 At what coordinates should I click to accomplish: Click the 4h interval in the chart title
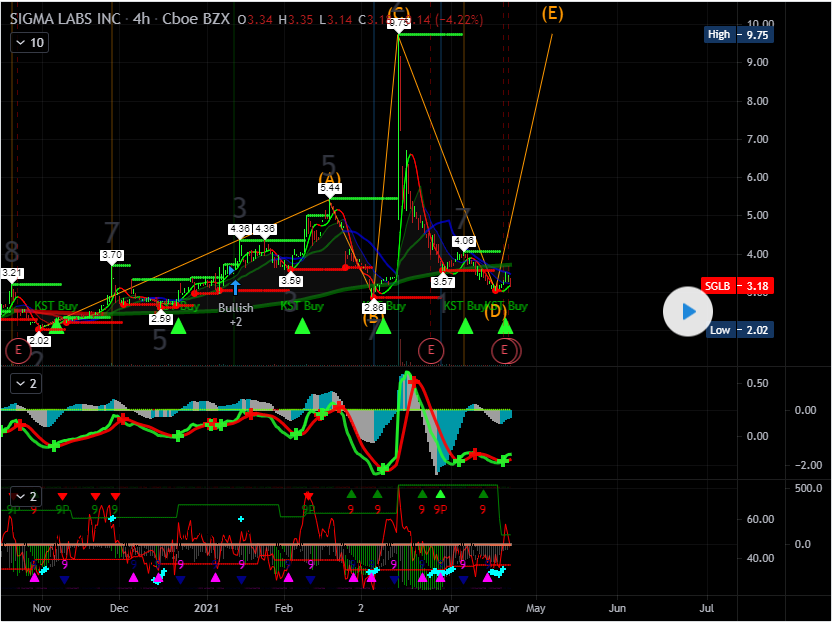142,19
